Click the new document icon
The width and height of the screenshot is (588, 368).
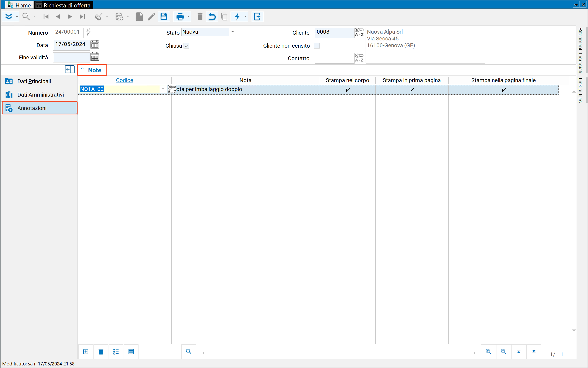tap(140, 17)
